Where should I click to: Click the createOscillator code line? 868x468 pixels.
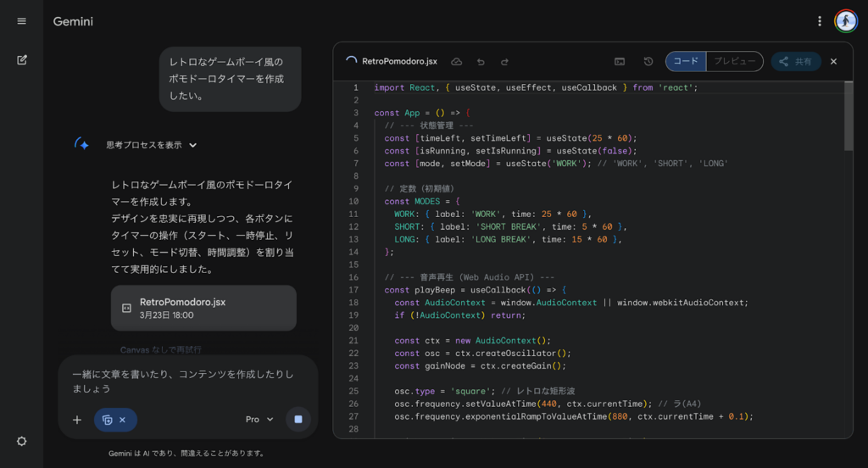click(x=482, y=354)
